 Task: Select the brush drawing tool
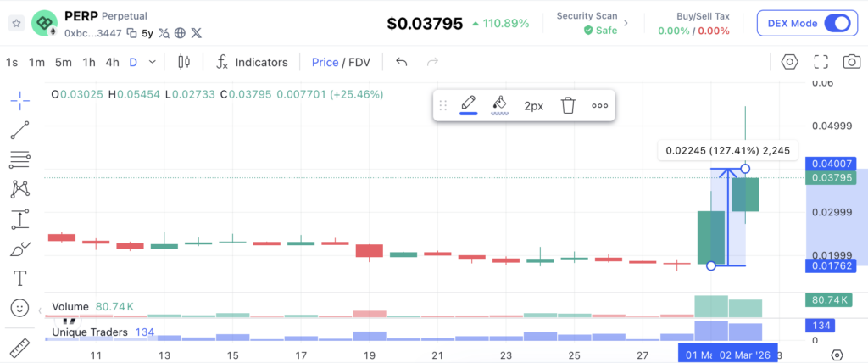point(20,249)
